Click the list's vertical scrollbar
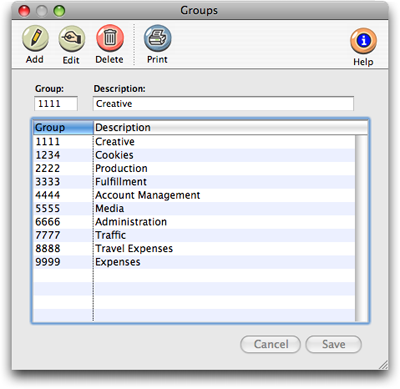 tap(362, 228)
